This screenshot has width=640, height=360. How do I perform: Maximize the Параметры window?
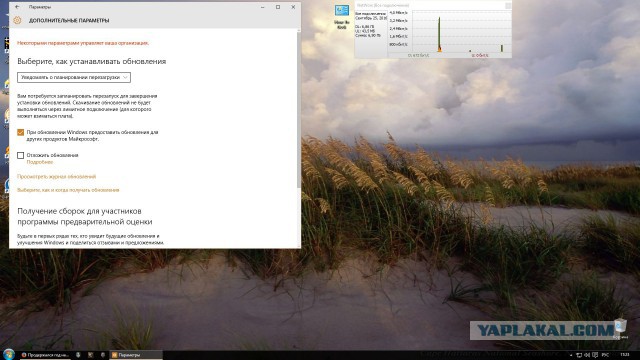(278, 7)
